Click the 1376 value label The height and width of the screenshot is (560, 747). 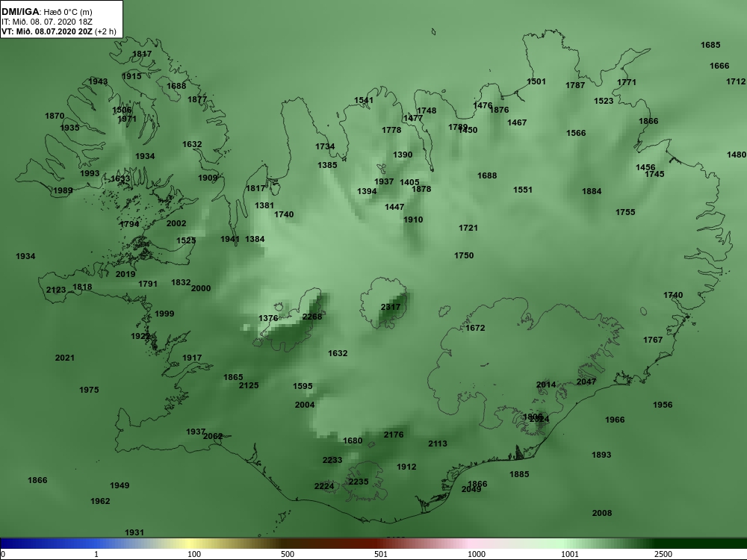268,318
